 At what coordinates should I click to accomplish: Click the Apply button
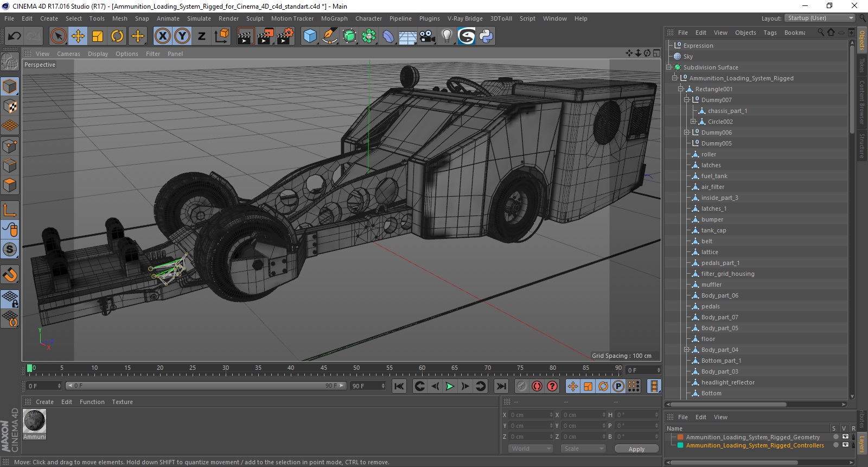click(636, 449)
